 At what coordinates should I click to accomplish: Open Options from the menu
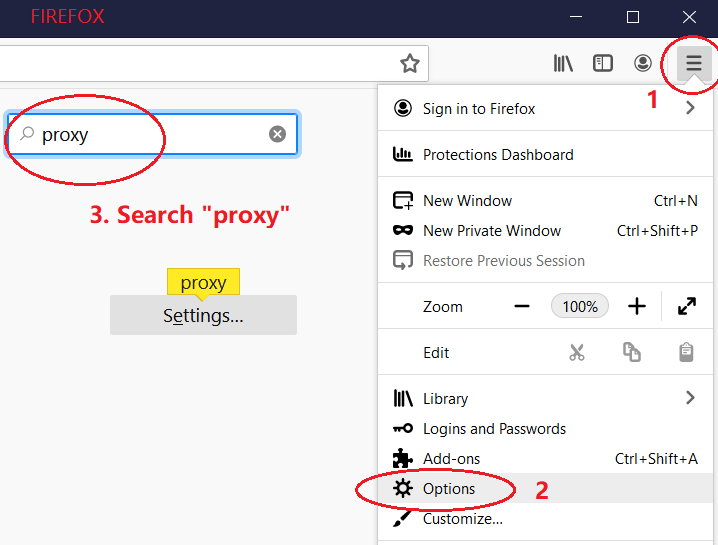coord(545,488)
